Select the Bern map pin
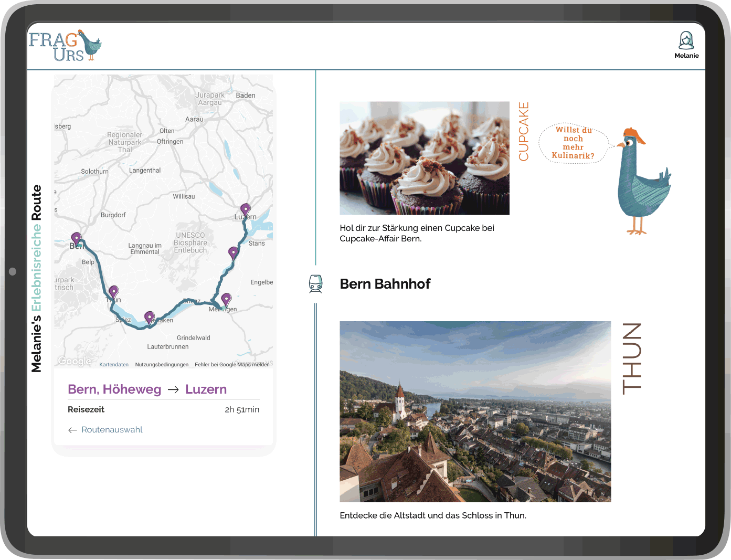This screenshot has width=731, height=560. pos(77,239)
